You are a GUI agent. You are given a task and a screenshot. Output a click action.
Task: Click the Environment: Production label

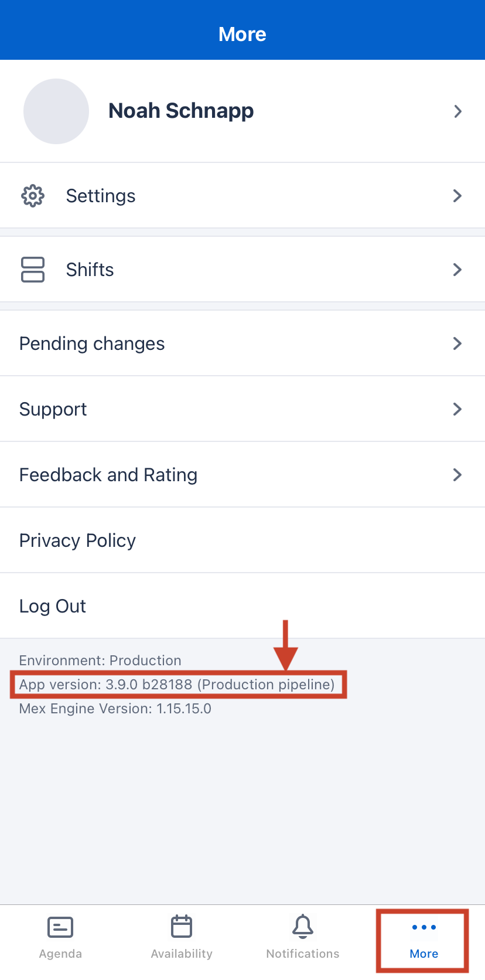(100, 660)
